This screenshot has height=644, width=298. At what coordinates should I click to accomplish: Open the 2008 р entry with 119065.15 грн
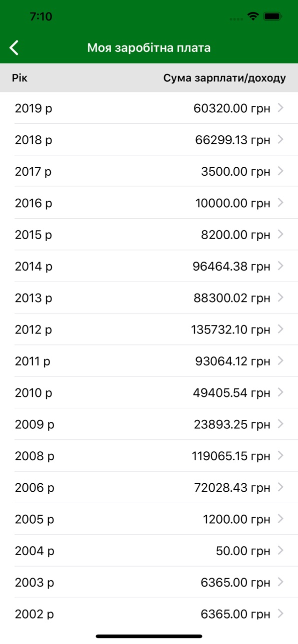pos(149,455)
